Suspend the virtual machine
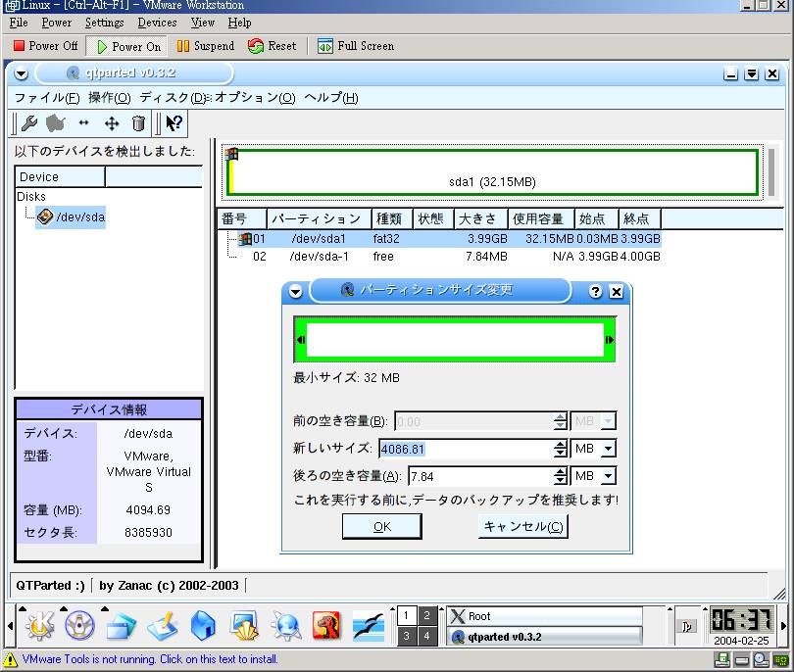Image resolution: width=794 pixels, height=672 pixels. point(206,46)
